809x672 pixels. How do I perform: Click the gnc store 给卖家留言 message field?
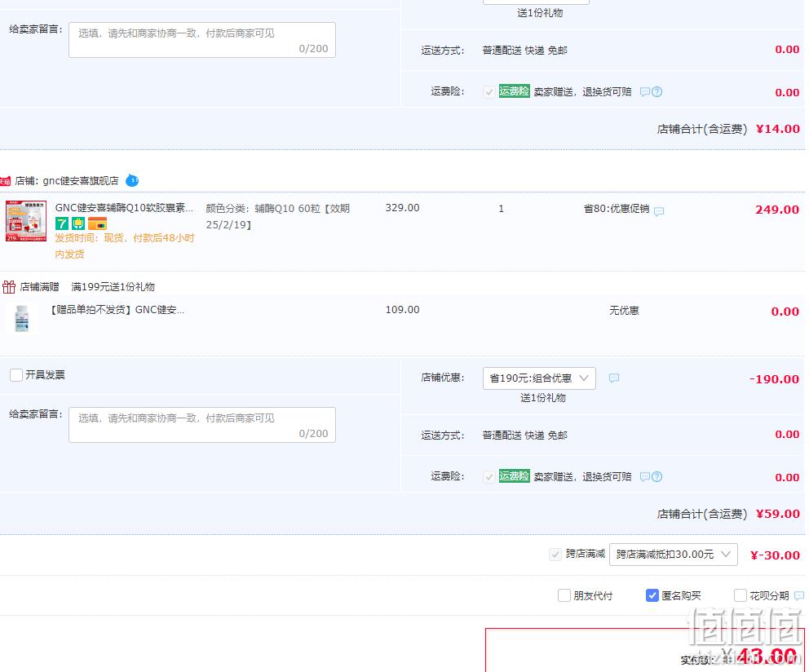point(202,425)
